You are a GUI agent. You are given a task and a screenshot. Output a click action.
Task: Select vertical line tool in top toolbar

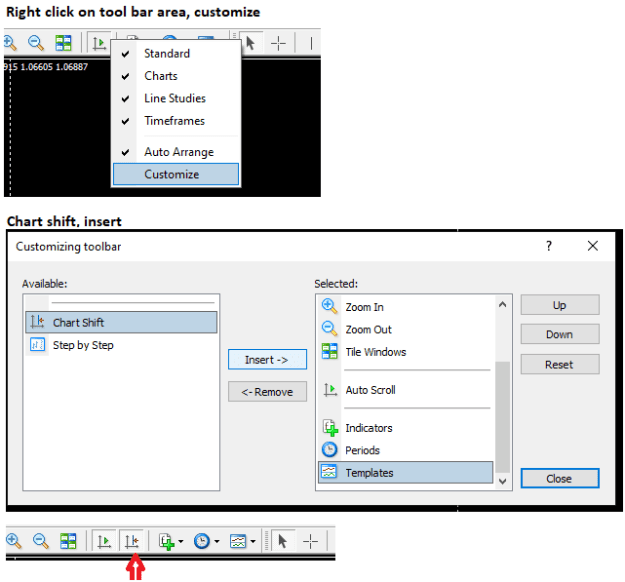pyautogui.click(x=311, y=43)
